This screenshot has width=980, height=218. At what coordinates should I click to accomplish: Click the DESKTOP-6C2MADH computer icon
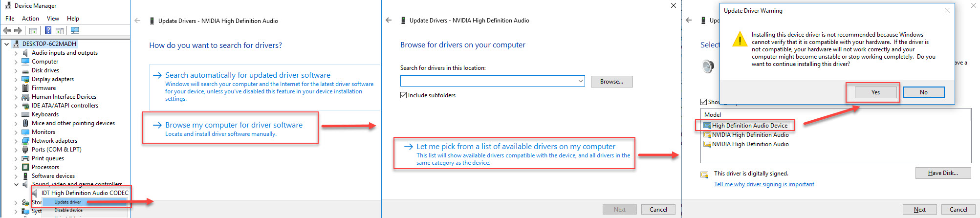pyautogui.click(x=16, y=44)
